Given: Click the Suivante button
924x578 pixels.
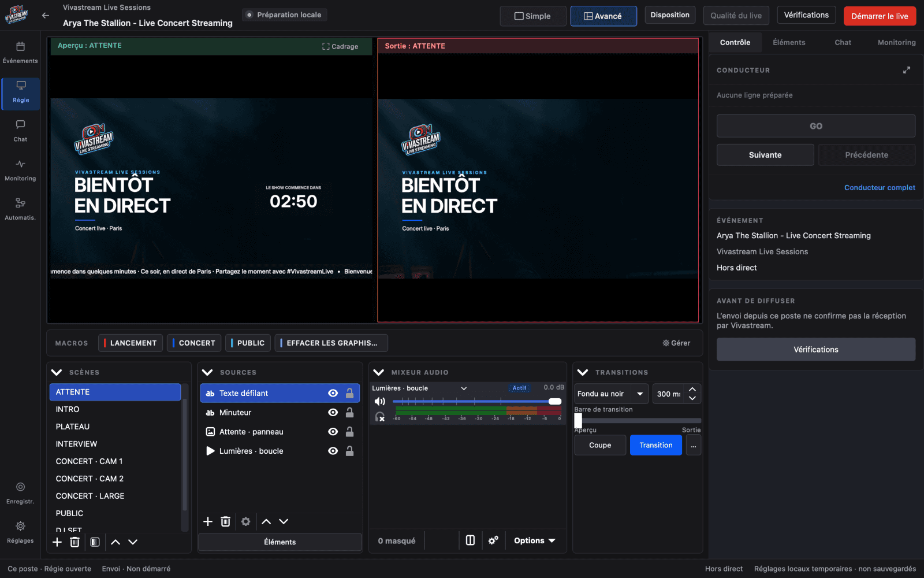Looking at the screenshot, I should point(765,155).
